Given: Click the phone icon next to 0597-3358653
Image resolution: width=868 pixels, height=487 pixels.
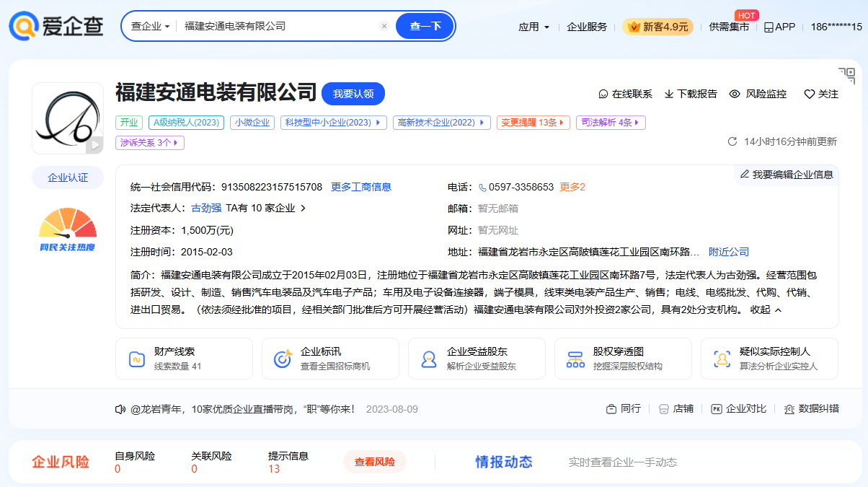Looking at the screenshot, I should point(482,187).
